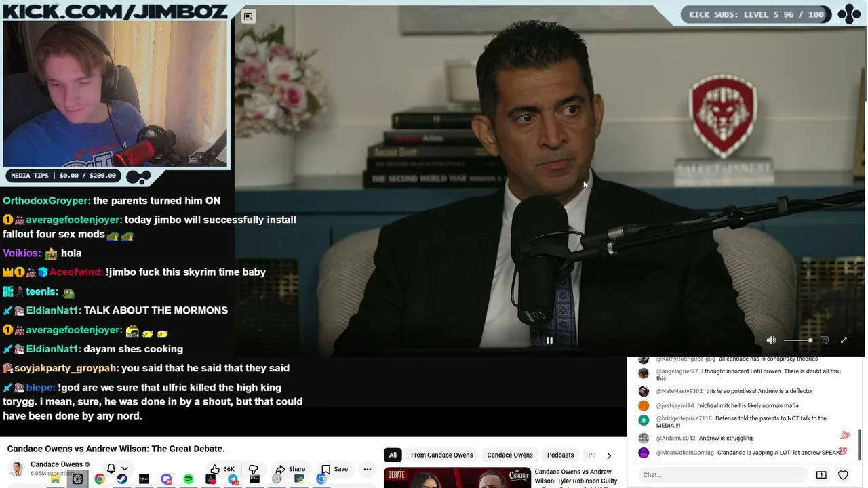Enter fullscreen with the expand arrows icon
The height and width of the screenshot is (488, 868).
[x=844, y=340]
